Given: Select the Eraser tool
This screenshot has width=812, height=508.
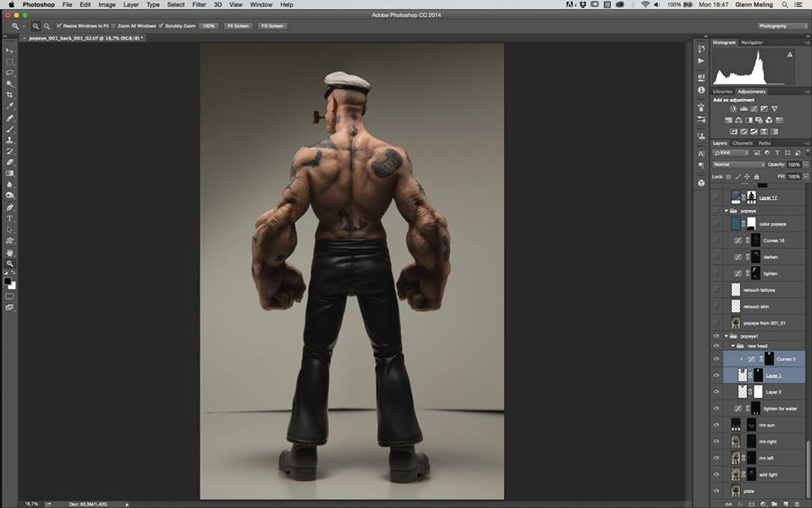Looking at the screenshot, I should click(x=10, y=162).
